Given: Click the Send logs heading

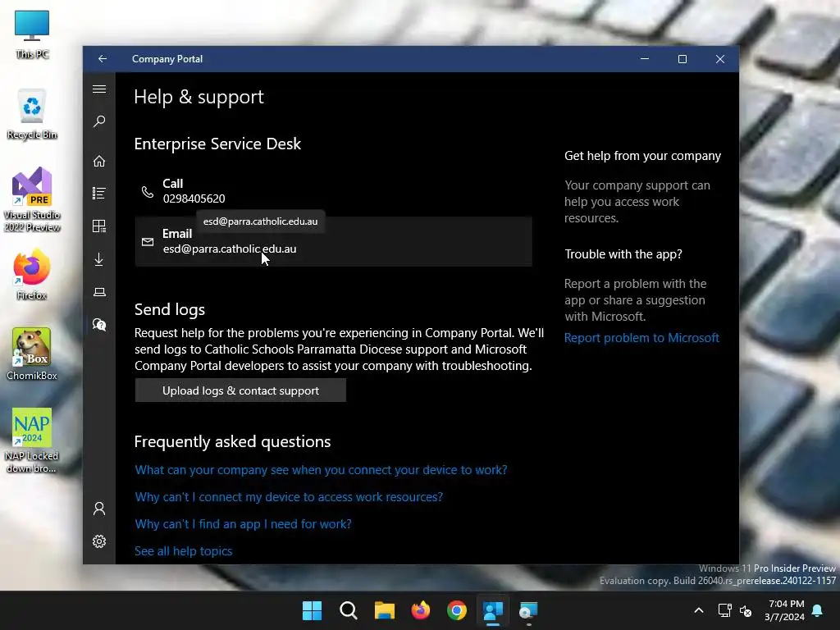Looking at the screenshot, I should point(170,309).
